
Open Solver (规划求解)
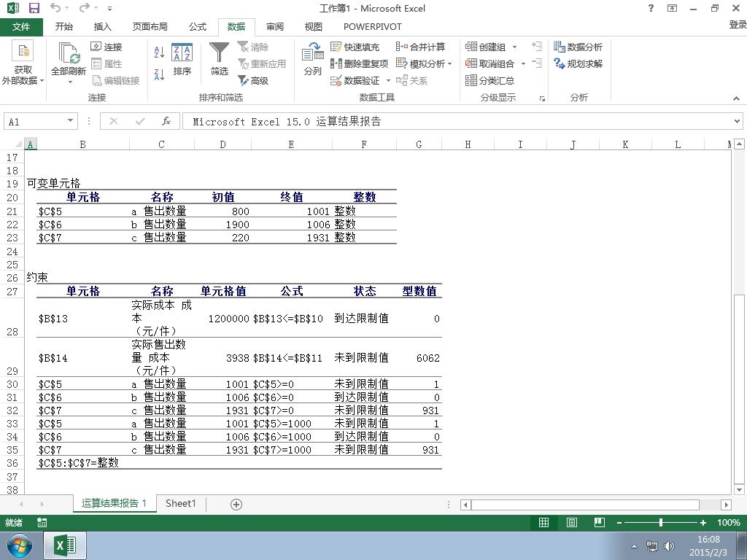(x=578, y=63)
